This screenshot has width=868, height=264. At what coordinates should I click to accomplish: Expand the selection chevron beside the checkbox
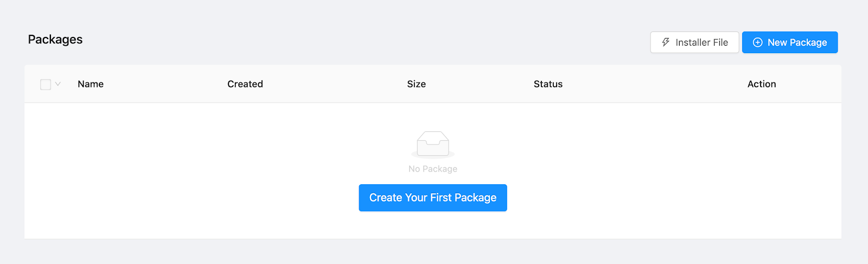(58, 84)
